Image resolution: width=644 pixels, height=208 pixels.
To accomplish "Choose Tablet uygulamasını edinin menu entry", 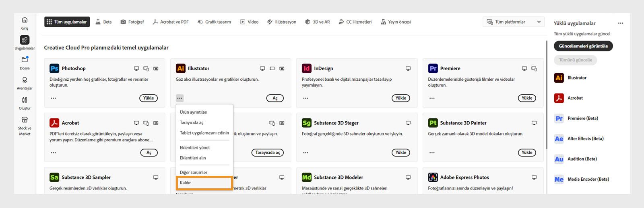I will (x=204, y=133).
